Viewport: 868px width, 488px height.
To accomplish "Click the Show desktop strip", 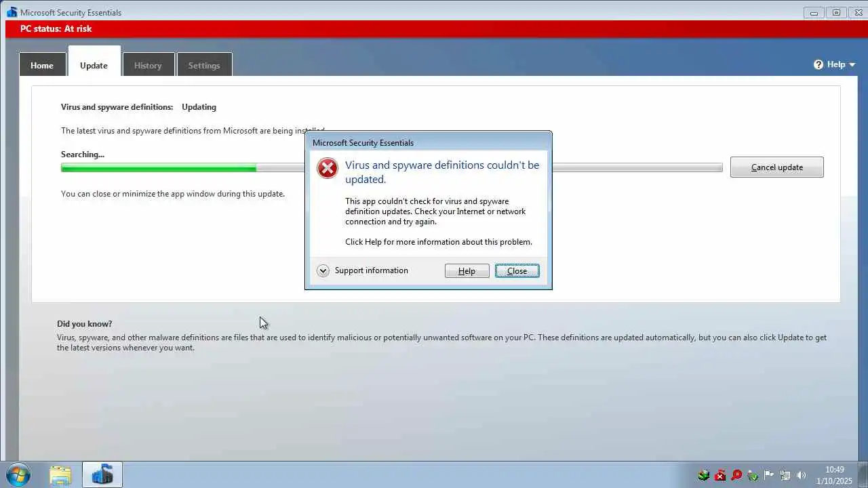I will point(863,475).
